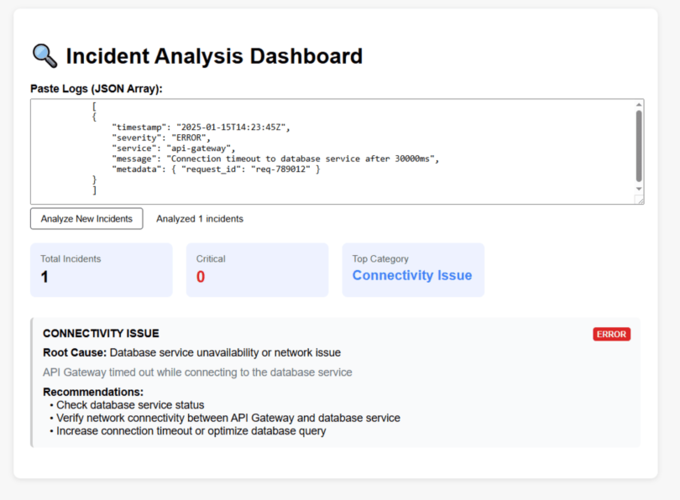
Task: Click "Increase connection timeout" recommendation
Action: (191, 431)
